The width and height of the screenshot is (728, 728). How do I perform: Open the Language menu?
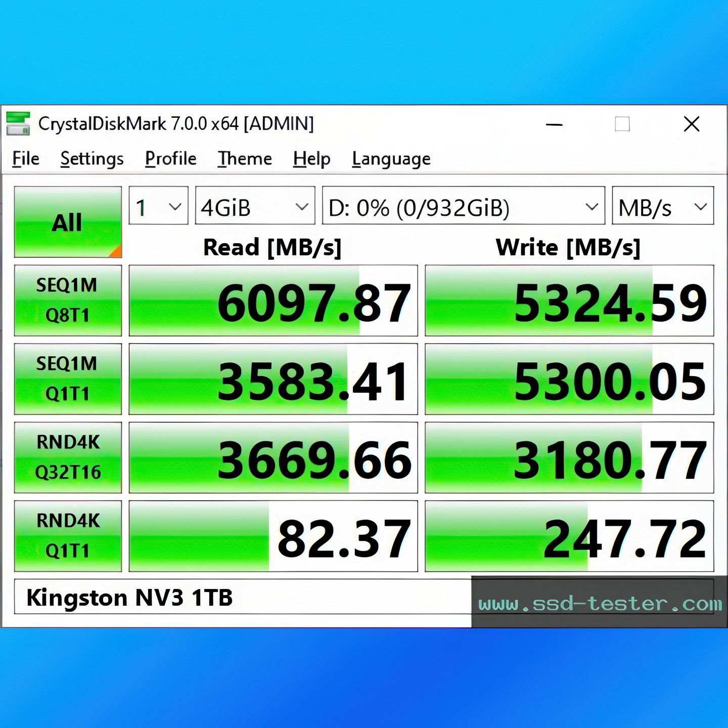point(392,159)
